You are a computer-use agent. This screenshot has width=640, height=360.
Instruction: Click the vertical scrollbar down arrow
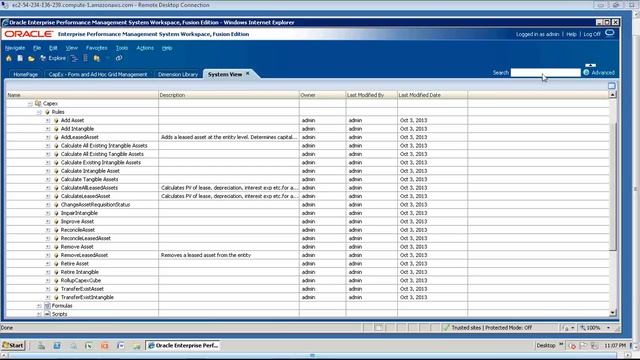613,313
